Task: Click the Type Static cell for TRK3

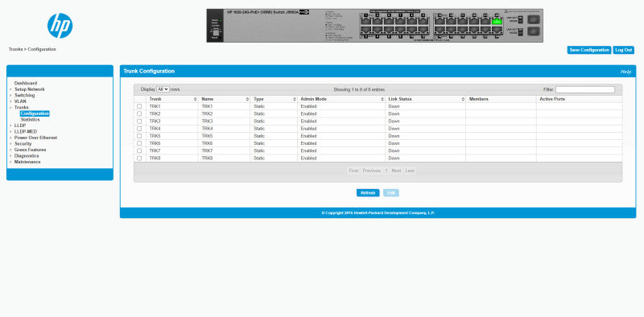Action: click(274, 121)
